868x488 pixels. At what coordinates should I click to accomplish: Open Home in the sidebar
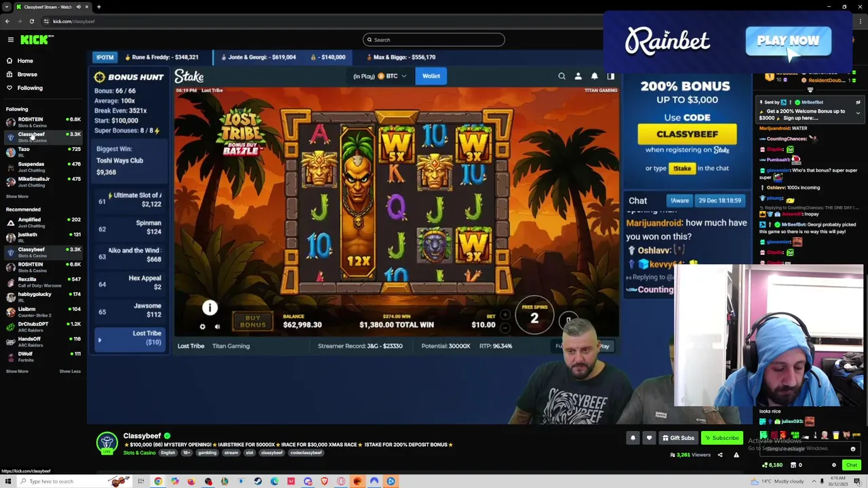click(25, 61)
